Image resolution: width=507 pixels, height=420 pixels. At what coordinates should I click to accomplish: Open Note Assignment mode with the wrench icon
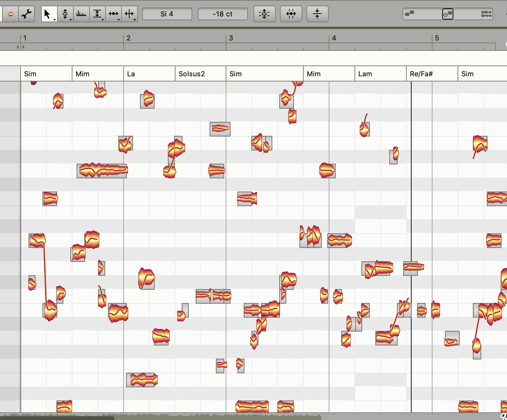pos(26,14)
